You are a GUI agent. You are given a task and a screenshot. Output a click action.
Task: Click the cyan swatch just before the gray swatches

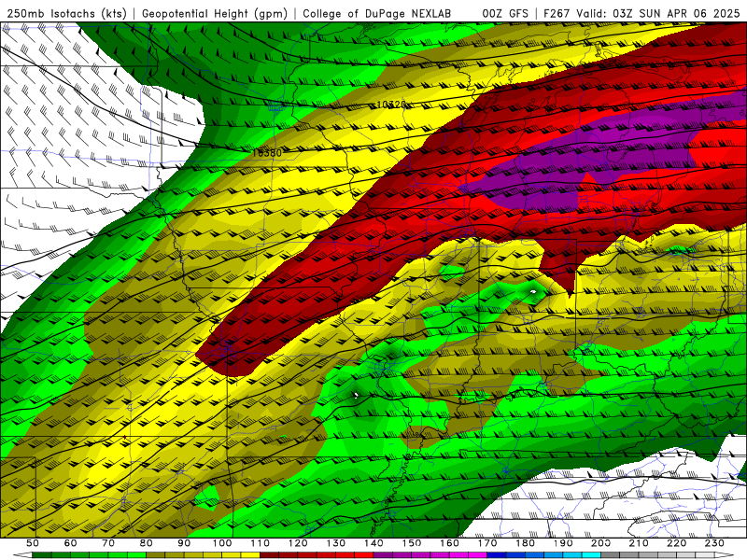coord(592,555)
